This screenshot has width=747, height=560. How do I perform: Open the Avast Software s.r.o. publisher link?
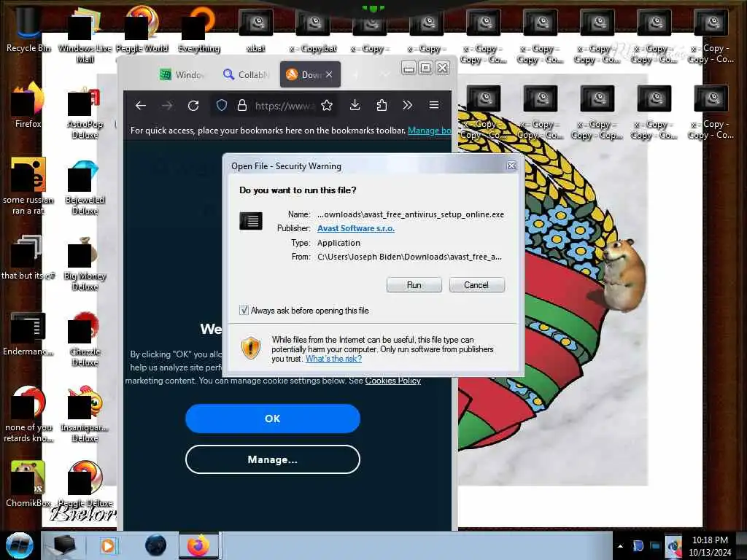pyautogui.click(x=356, y=228)
